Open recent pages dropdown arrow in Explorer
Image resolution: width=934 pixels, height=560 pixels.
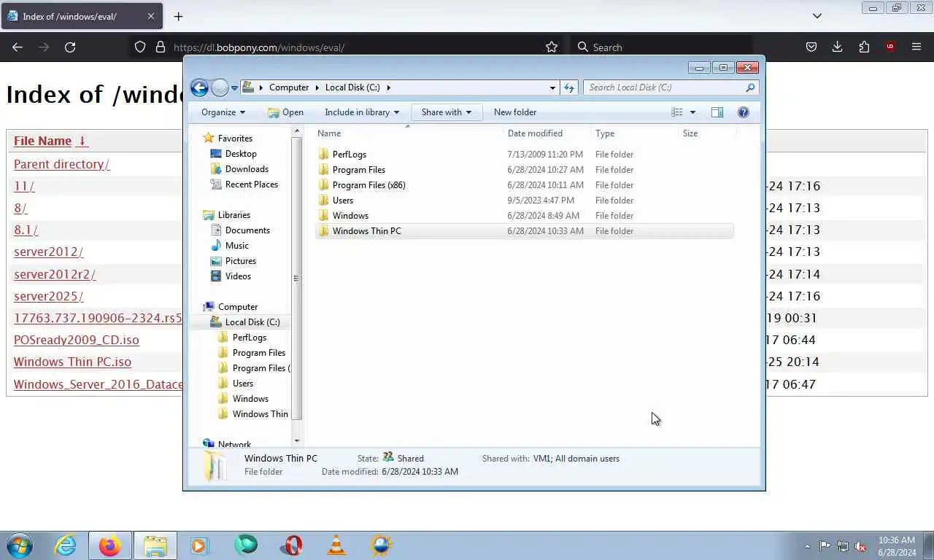point(234,87)
